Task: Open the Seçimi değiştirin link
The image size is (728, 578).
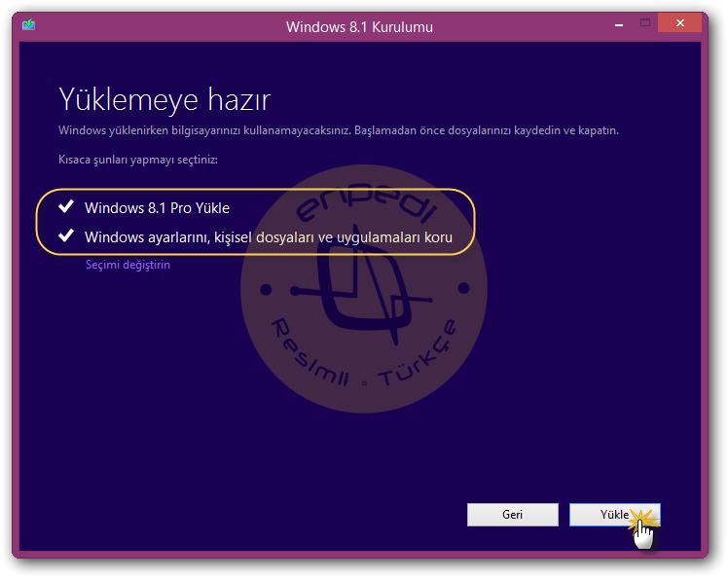Action: coord(127,265)
